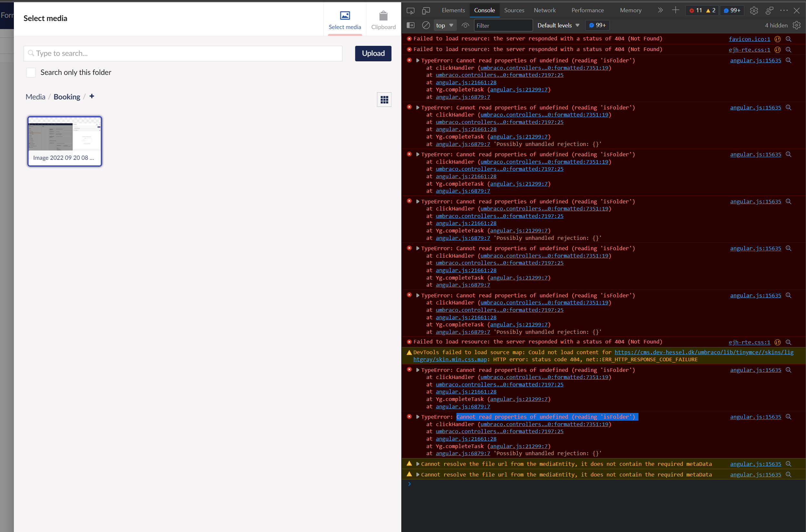Toggle the grid view for media items
Viewport: 806px width, 532px height.
[x=384, y=99]
